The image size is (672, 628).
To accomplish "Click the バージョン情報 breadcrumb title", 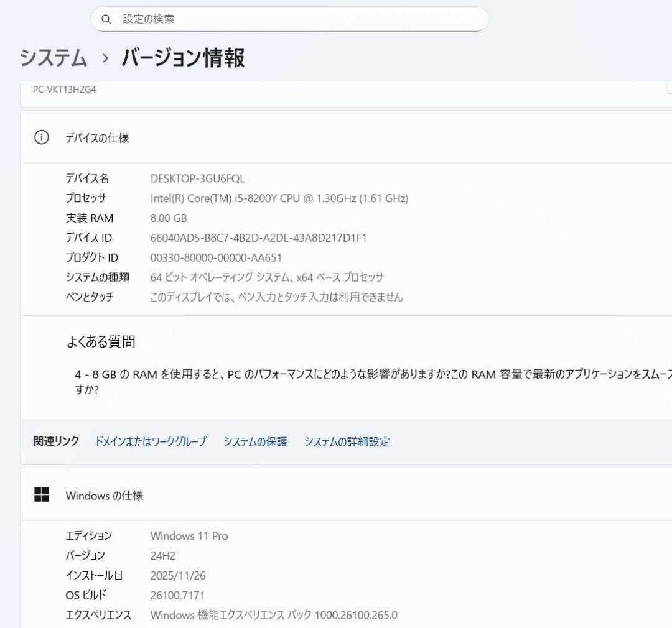I will (x=184, y=58).
